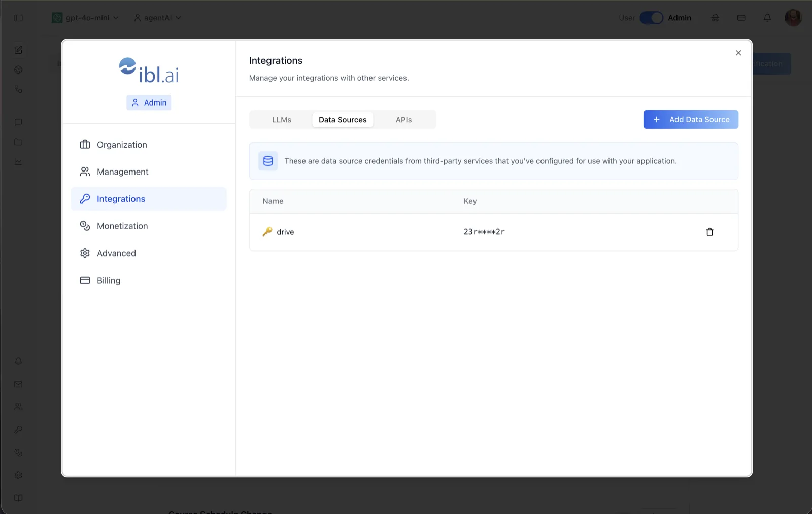The height and width of the screenshot is (514, 812).
Task: Select Integrations in sidebar
Action: (x=149, y=199)
